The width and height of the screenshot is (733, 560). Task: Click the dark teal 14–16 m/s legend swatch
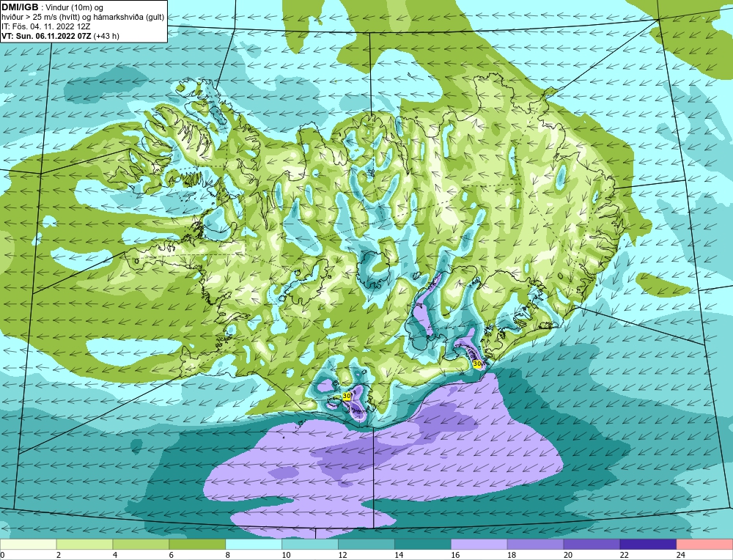pyautogui.click(x=423, y=545)
